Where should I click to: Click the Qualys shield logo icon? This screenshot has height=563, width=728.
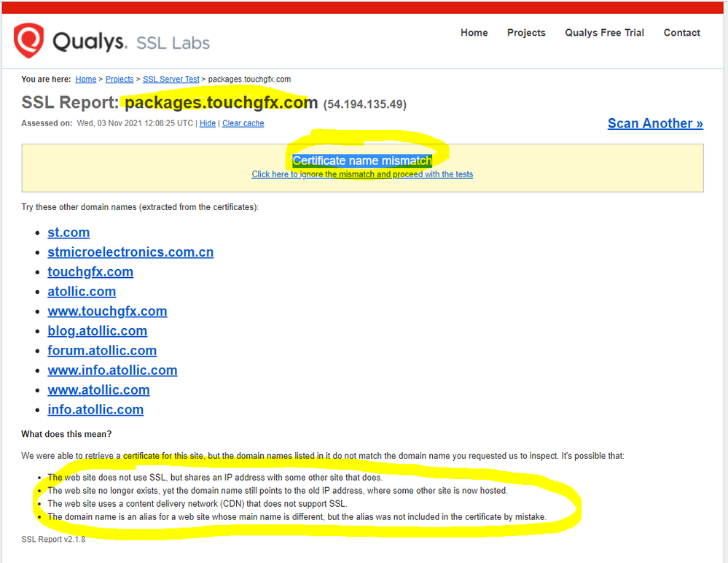click(x=29, y=40)
